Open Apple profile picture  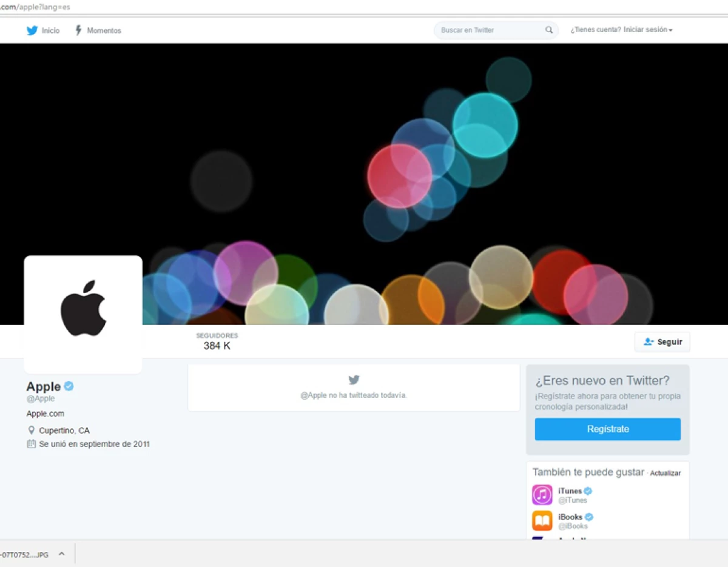coord(83,314)
